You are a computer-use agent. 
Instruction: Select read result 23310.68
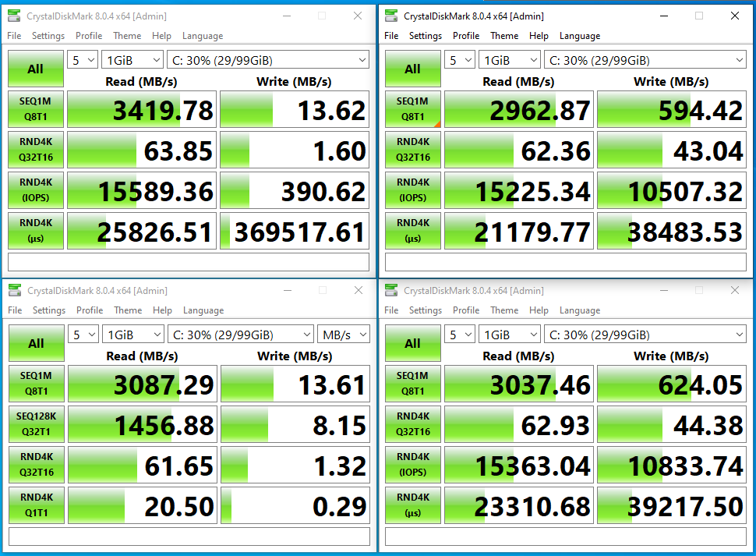(519, 505)
